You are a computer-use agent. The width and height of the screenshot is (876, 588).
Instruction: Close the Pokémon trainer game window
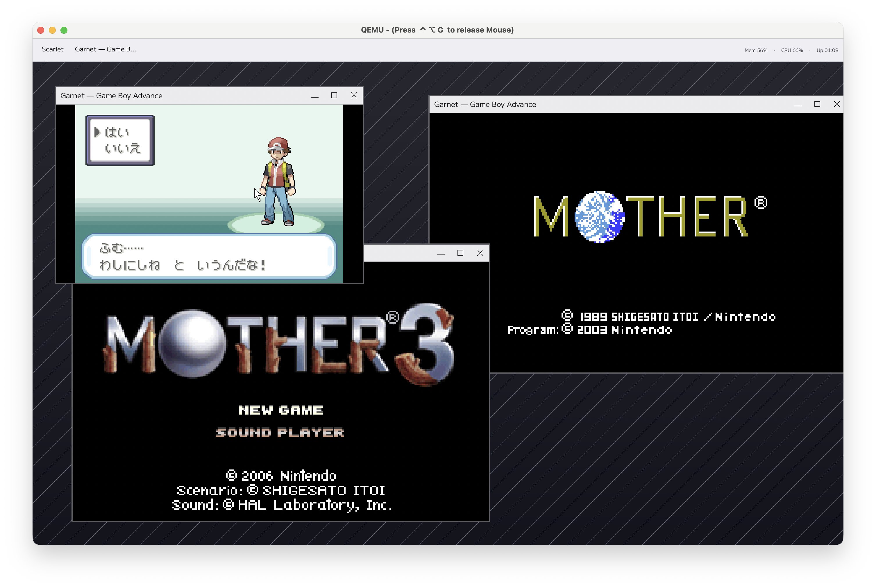[x=354, y=96]
